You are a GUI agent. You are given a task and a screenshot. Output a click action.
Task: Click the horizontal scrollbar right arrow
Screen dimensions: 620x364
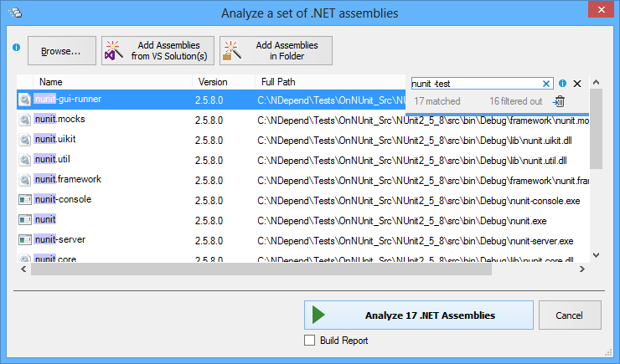click(x=582, y=269)
